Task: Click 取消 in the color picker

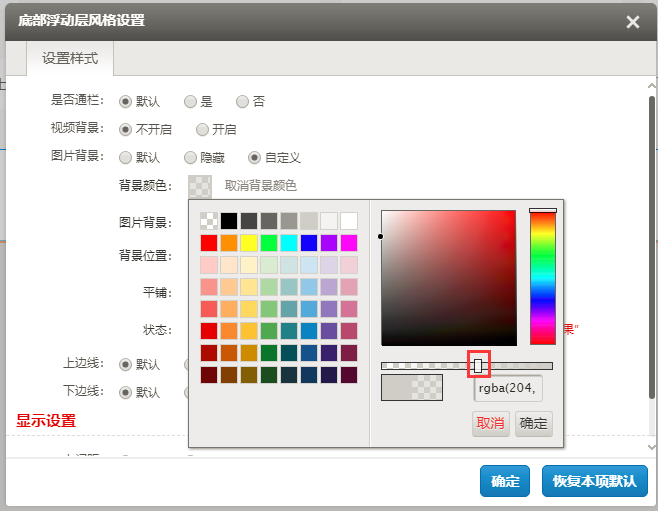Action: (491, 423)
